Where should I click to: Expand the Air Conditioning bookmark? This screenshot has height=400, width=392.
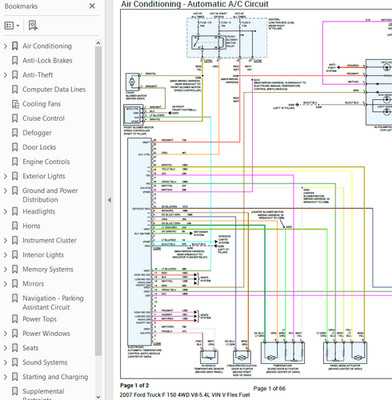(5, 46)
